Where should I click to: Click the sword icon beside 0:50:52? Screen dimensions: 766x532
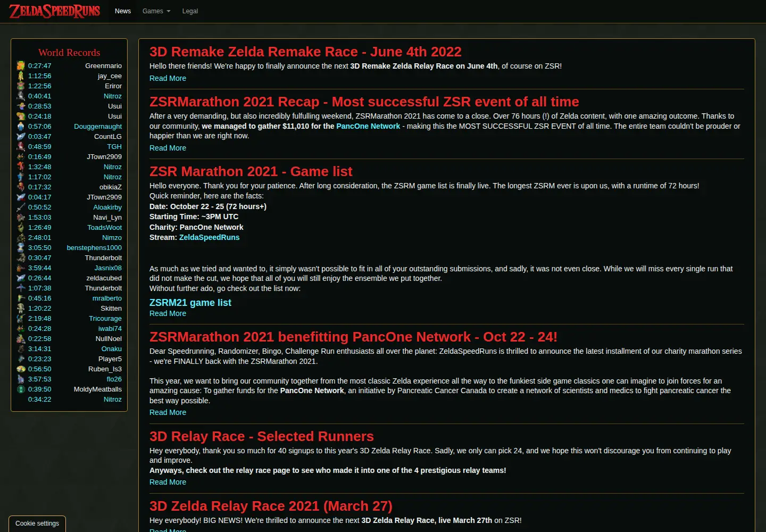pyautogui.click(x=21, y=207)
